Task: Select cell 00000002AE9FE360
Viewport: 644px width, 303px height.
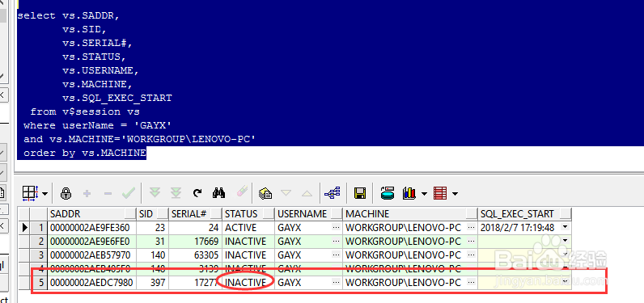Action: coord(92,227)
